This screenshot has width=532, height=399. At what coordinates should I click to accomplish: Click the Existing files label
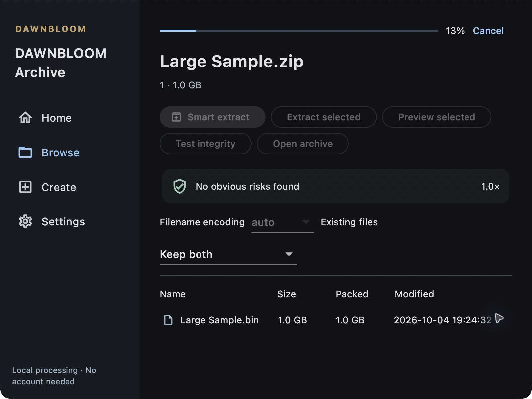point(349,222)
